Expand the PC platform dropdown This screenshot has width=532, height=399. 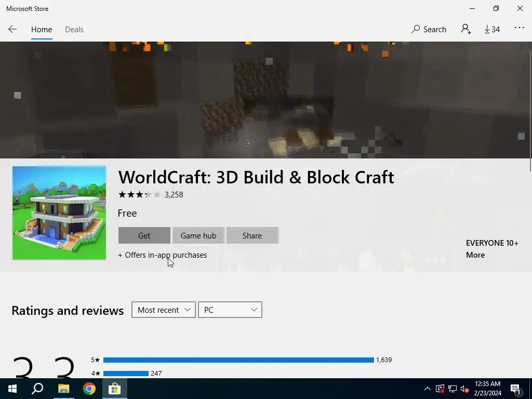tap(230, 310)
